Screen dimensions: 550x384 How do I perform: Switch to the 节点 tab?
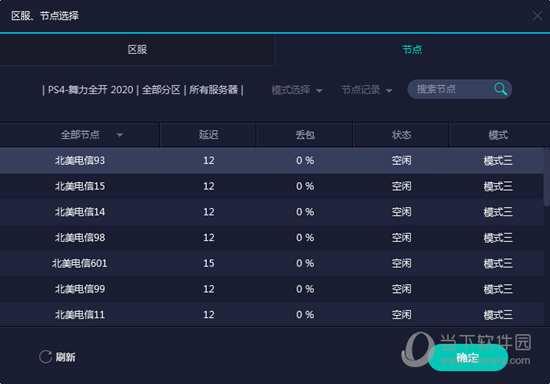[412, 49]
